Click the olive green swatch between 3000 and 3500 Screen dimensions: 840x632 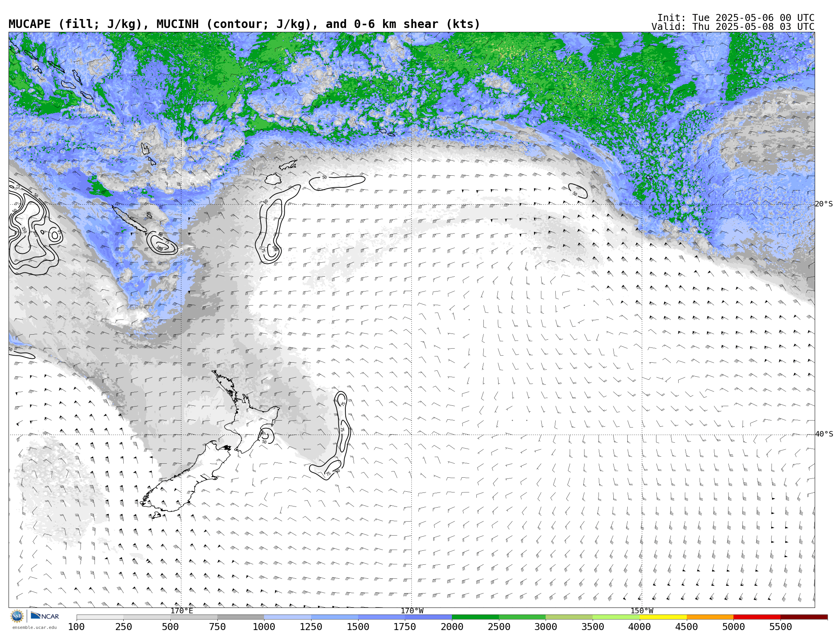[x=569, y=617]
